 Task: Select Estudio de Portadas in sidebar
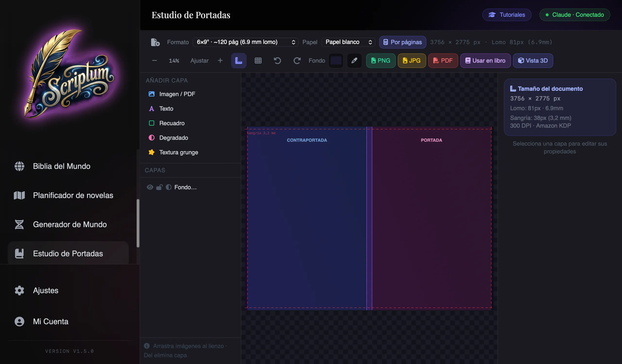pos(68,253)
